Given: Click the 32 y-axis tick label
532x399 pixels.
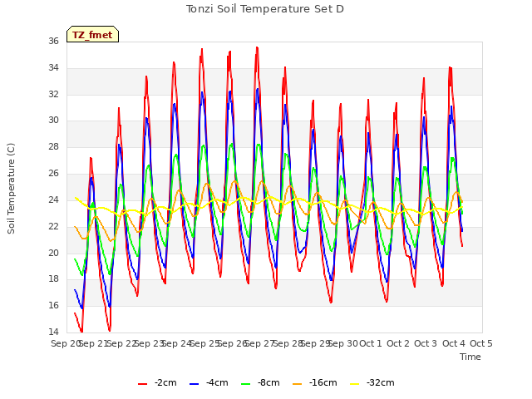Looking at the screenshot, I should (x=53, y=94).
